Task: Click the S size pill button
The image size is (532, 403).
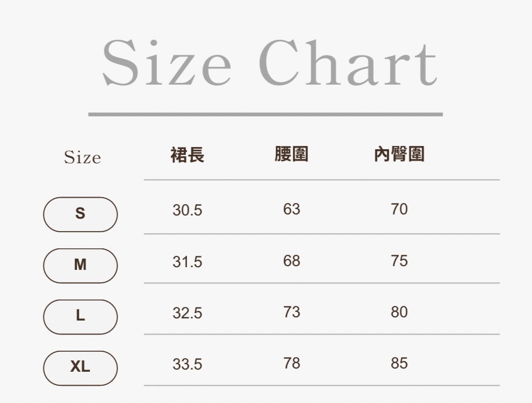Action: 80,214
